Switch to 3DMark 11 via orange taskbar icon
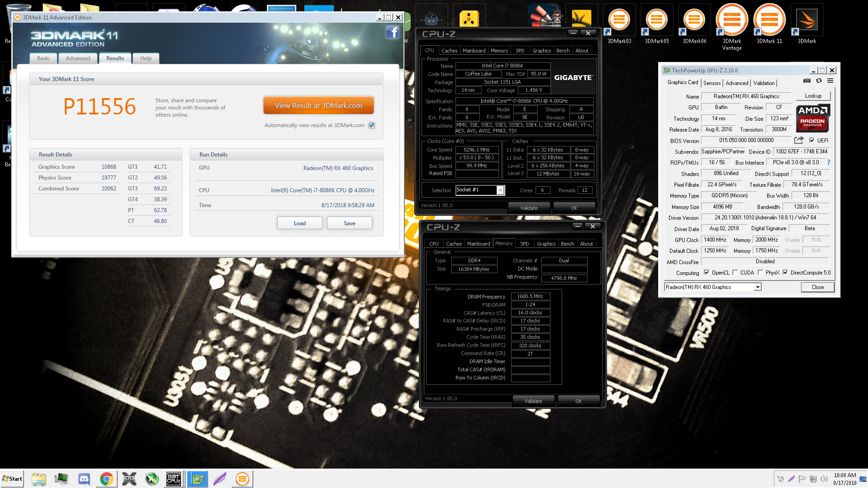 point(242,479)
